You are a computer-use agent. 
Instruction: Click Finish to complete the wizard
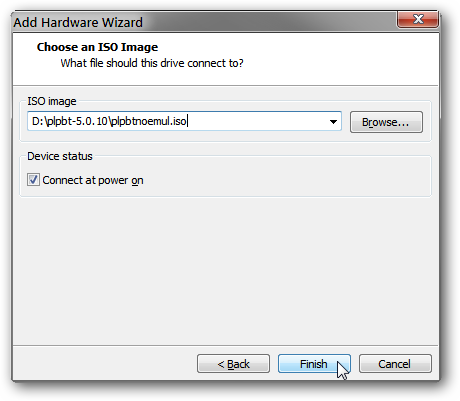coord(314,364)
